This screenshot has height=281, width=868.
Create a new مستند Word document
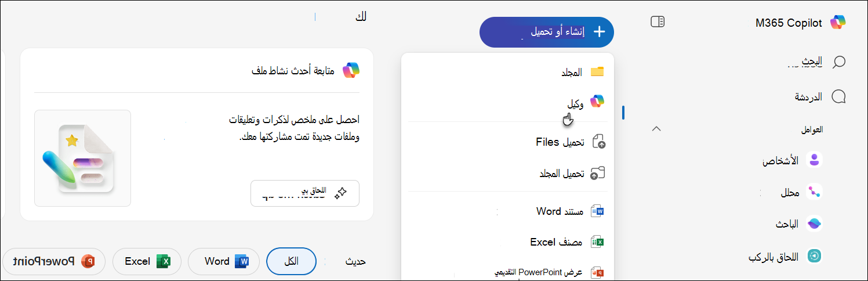tap(507, 211)
